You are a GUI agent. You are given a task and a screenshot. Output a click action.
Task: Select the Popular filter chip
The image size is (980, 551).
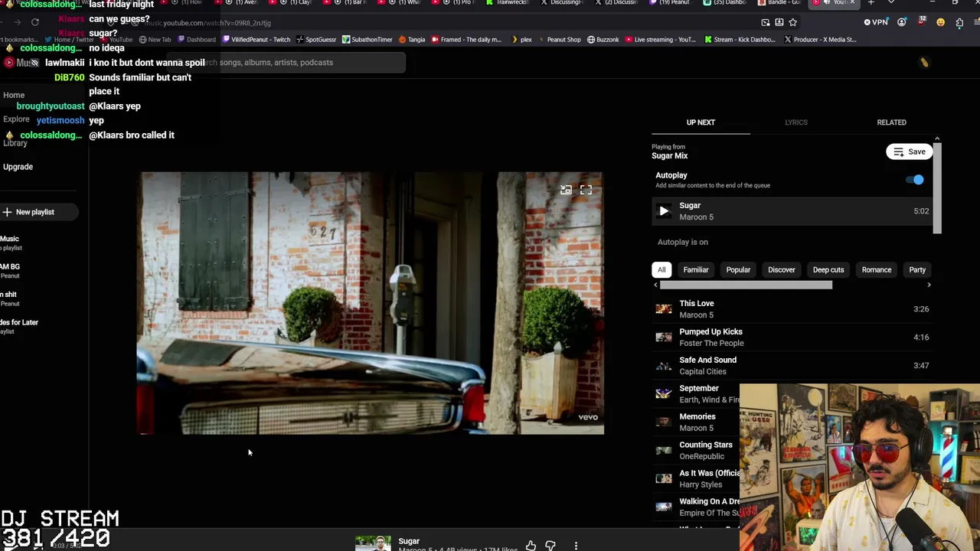(x=738, y=269)
